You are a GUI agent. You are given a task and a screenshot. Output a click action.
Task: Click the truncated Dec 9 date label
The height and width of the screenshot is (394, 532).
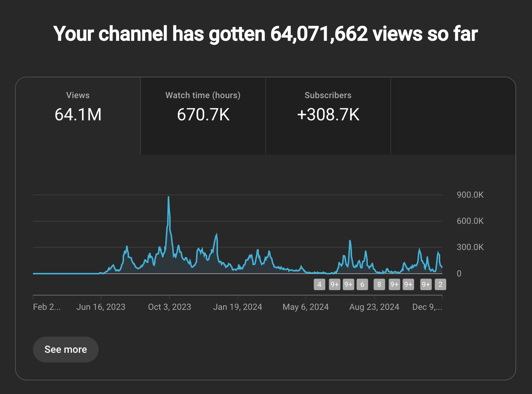(x=427, y=307)
